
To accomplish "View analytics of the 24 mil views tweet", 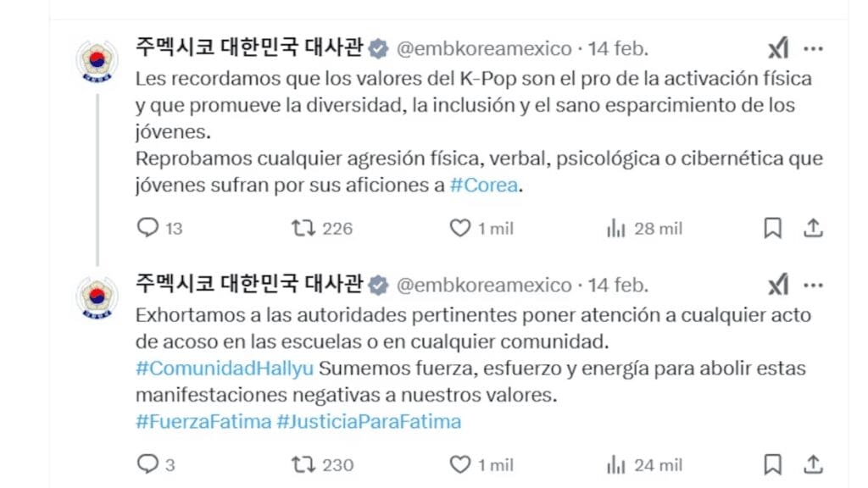I will [x=616, y=464].
